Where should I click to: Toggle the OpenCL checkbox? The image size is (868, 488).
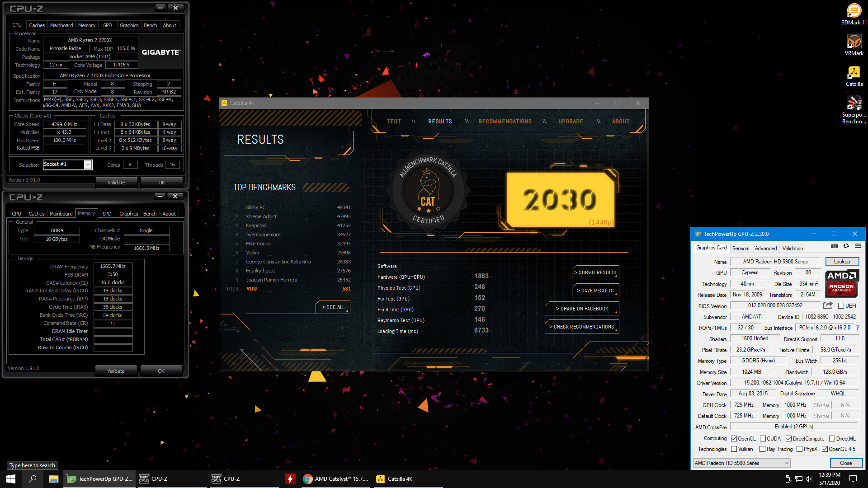pos(734,438)
